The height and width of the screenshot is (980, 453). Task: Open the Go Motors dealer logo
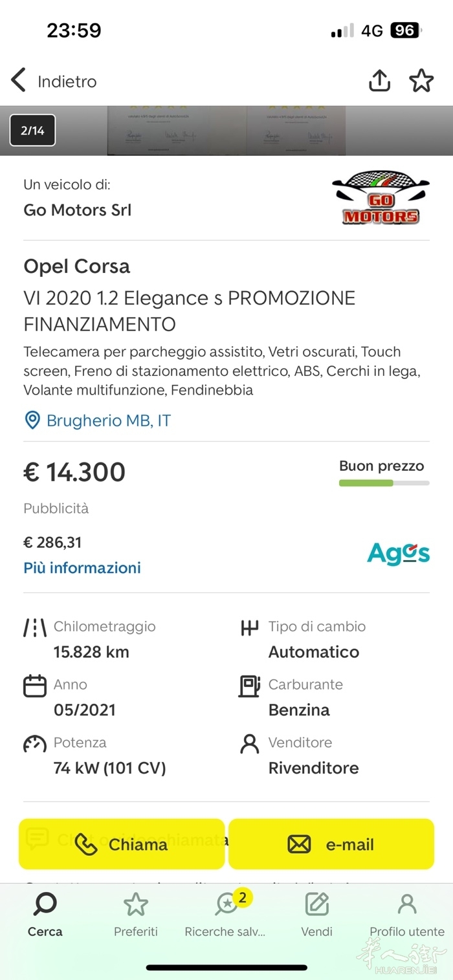[x=380, y=198]
